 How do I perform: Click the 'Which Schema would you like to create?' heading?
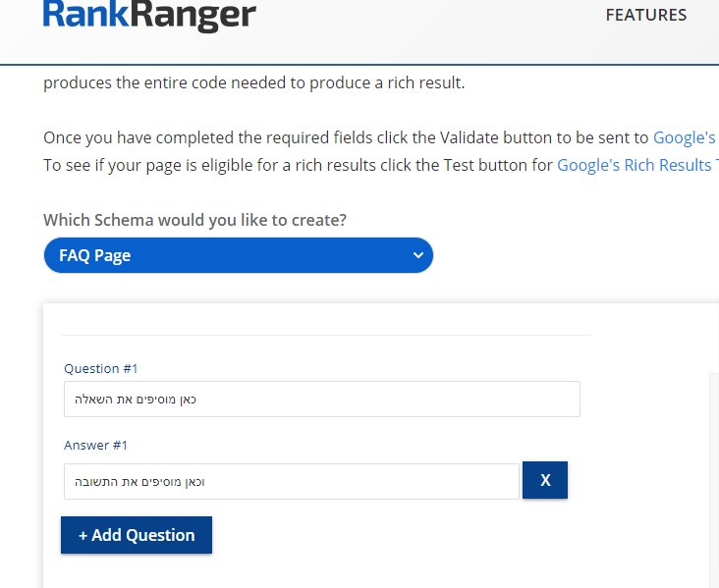194,220
